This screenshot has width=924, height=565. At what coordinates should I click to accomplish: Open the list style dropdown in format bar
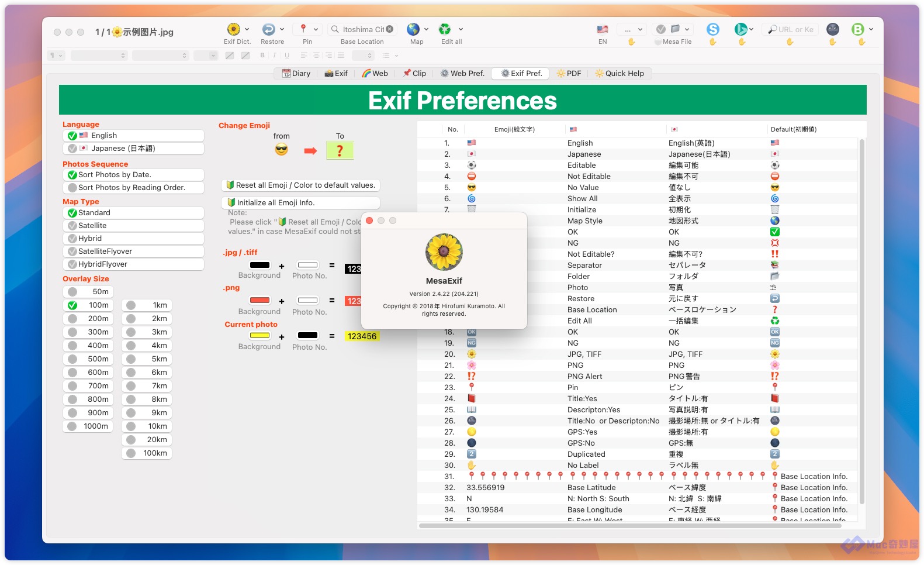coord(390,56)
